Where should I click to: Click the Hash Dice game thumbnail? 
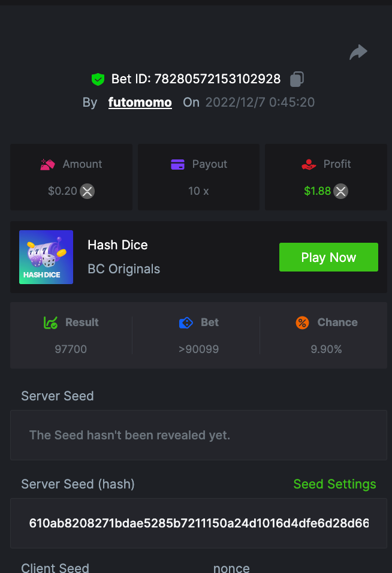pyautogui.click(x=46, y=257)
